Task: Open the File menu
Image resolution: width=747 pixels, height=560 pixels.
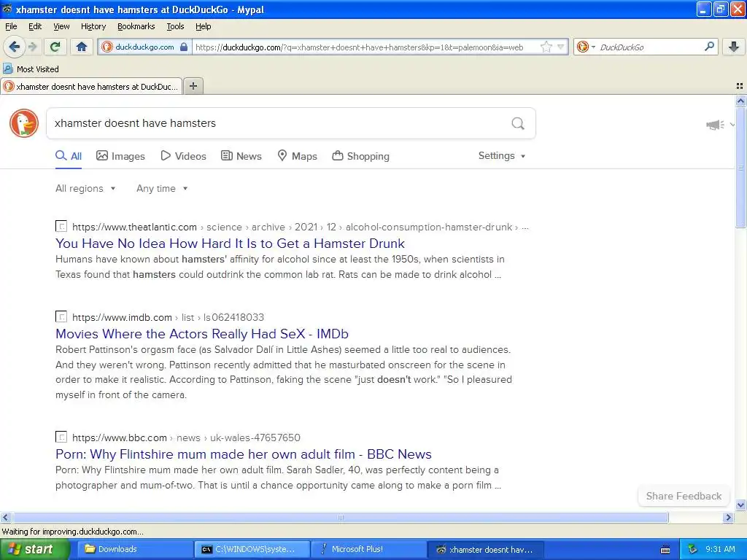Action: tap(11, 26)
